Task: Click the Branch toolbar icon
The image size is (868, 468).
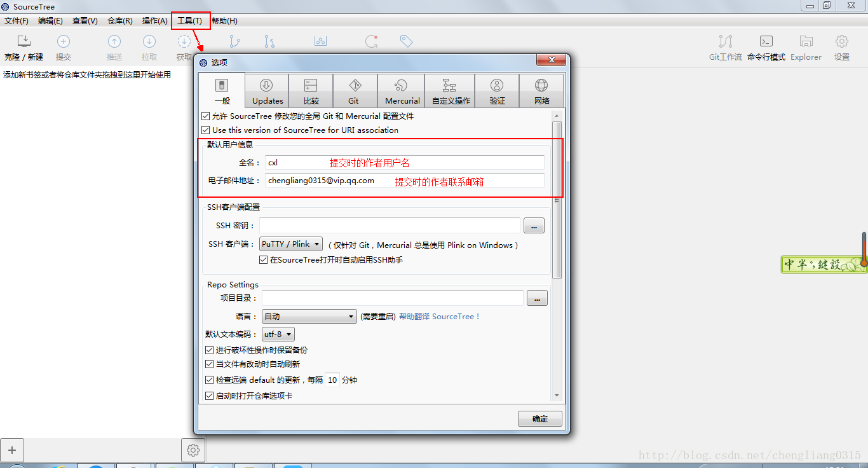Action: pyautogui.click(x=234, y=42)
